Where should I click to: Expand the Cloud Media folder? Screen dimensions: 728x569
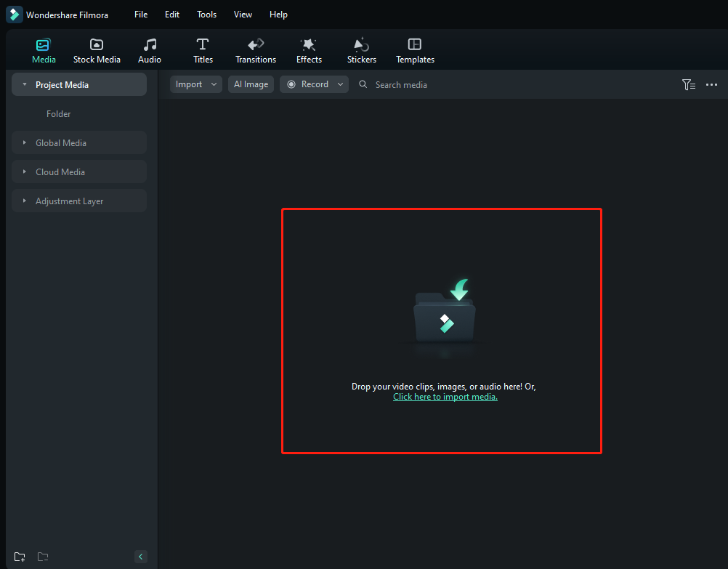point(24,171)
